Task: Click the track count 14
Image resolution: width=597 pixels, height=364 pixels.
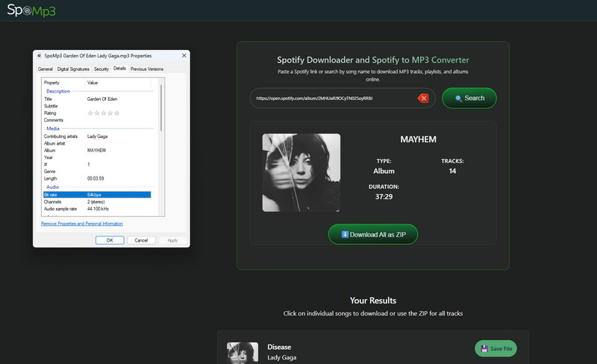Action: pos(452,171)
